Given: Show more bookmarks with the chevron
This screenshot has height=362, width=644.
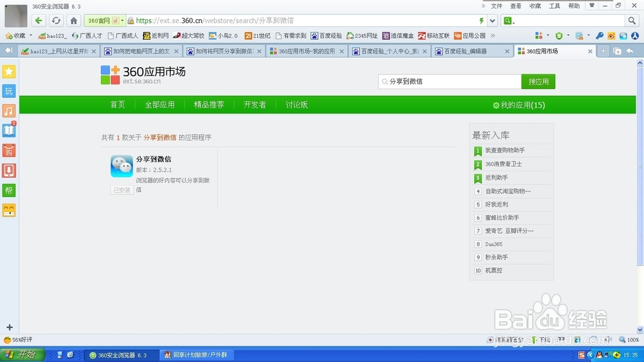Looking at the screenshot, I should click(x=493, y=35).
